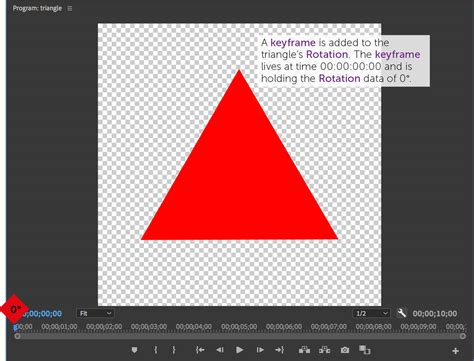
Task: Click the left handle of the zoom scroll bar
Action: point(17,336)
